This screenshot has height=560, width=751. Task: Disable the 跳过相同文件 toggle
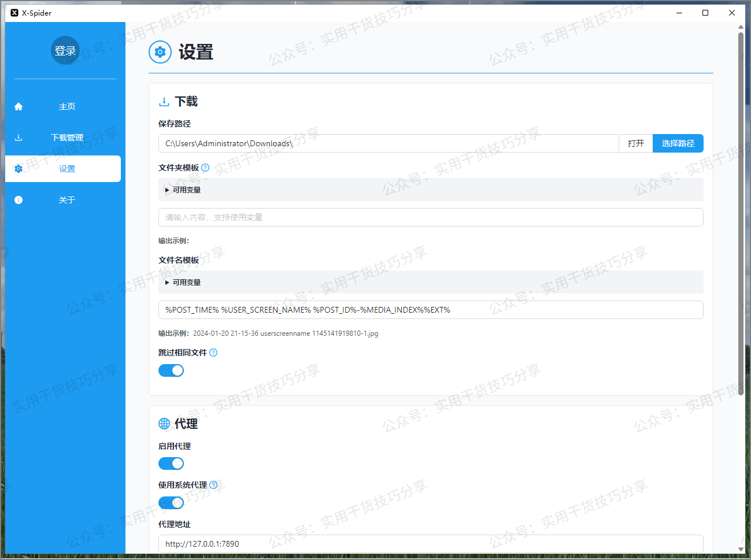click(171, 370)
